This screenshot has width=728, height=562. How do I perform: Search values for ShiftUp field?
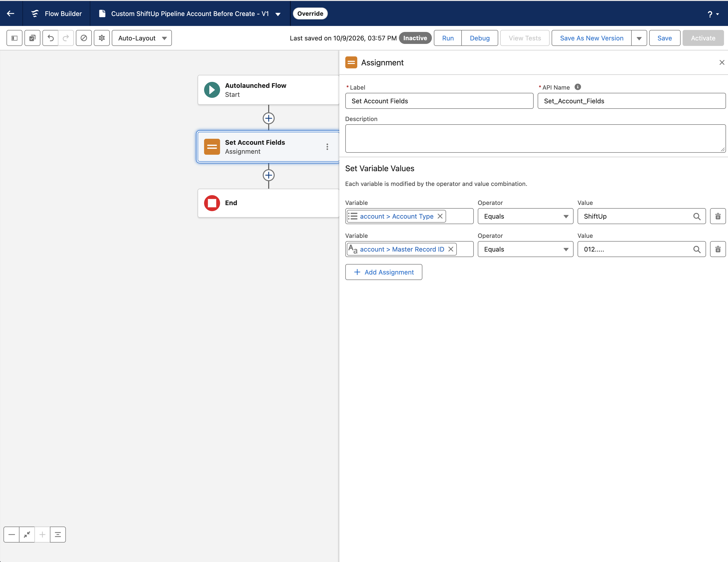(x=697, y=216)
